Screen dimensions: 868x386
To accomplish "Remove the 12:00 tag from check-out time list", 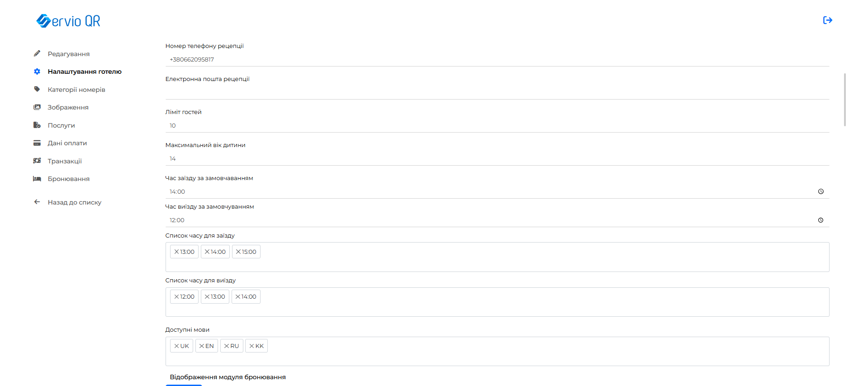I will [176, 297].
